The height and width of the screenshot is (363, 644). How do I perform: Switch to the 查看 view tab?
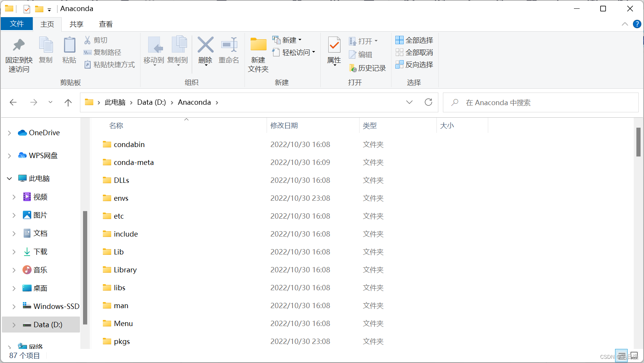pyautogui.click(x=105, y=24)
